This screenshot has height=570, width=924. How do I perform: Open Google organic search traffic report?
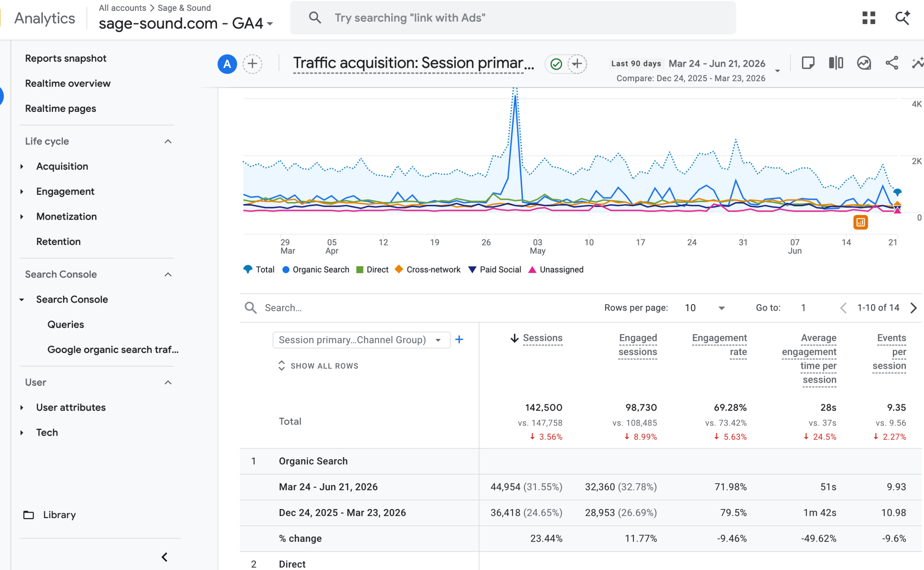[113, 350]
